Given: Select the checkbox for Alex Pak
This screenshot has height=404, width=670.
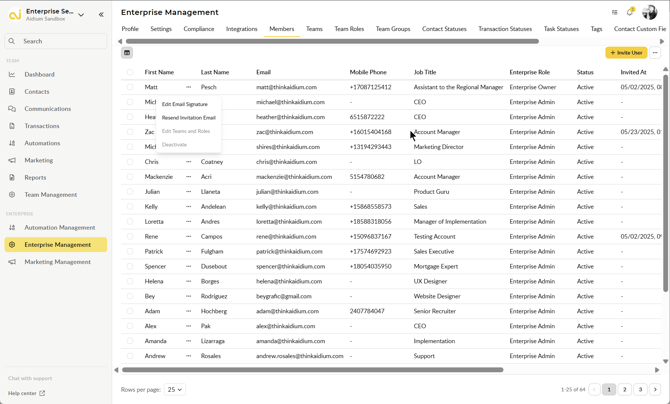Looking at the screenshot, I should 130,326.
